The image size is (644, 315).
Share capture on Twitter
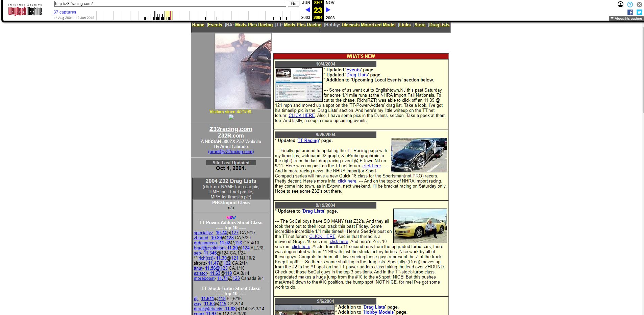click(x=639, y=12)
